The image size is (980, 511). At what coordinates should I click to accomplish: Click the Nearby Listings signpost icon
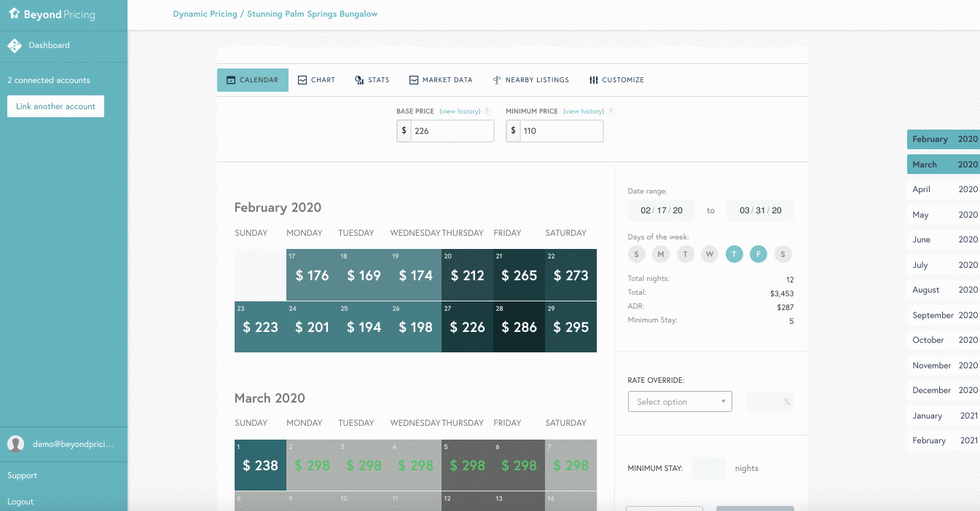tap(497, 80)
